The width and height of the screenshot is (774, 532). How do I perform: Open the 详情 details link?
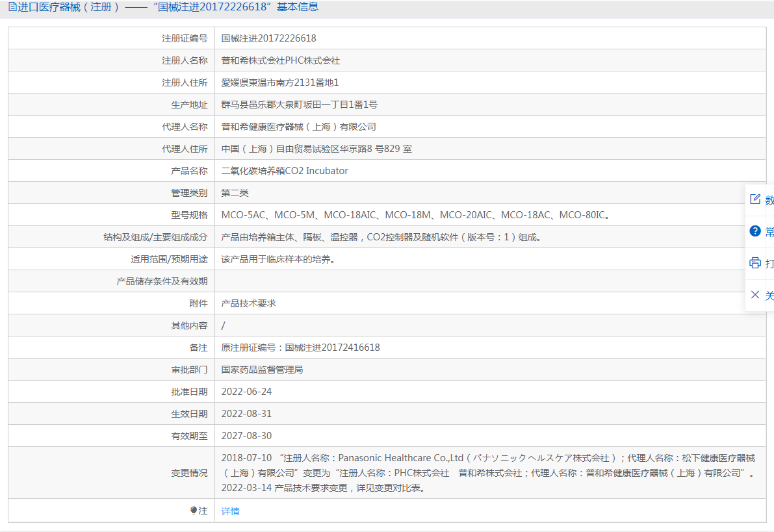231,511
